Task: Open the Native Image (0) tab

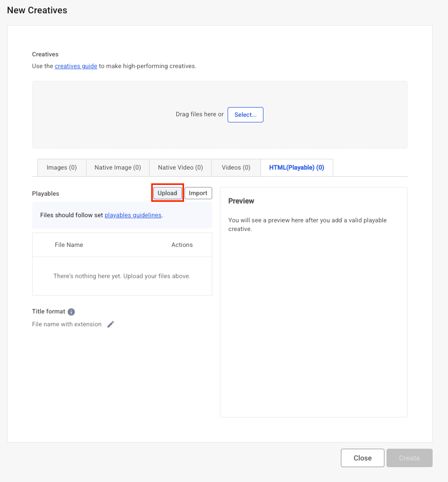Action: pos(117,167)
